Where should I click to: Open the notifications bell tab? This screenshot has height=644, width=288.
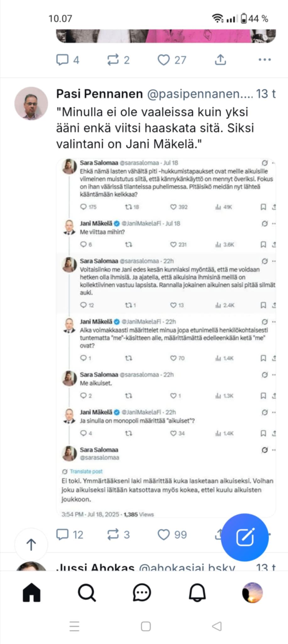pyautogui.click(x=197, y=592)
